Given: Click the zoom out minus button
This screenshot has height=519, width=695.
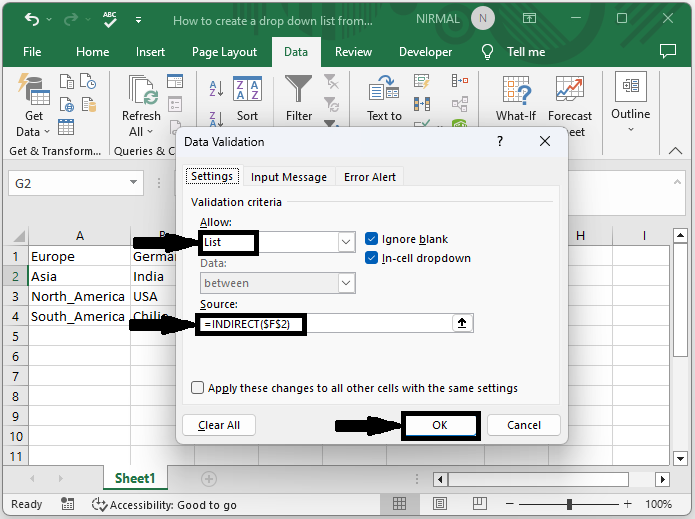Looking at the screenshot, I should coord(510,503).
